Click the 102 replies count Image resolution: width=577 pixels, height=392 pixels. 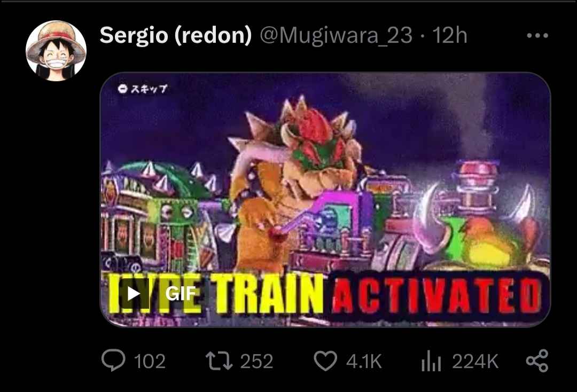150,361
